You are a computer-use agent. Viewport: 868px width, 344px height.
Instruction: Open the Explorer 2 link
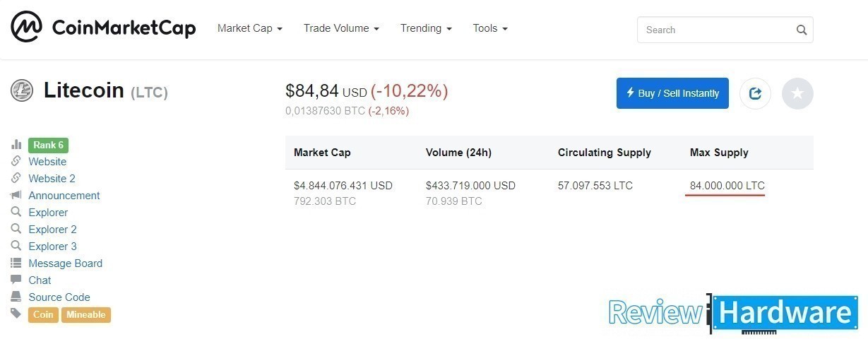click(52, 230)
